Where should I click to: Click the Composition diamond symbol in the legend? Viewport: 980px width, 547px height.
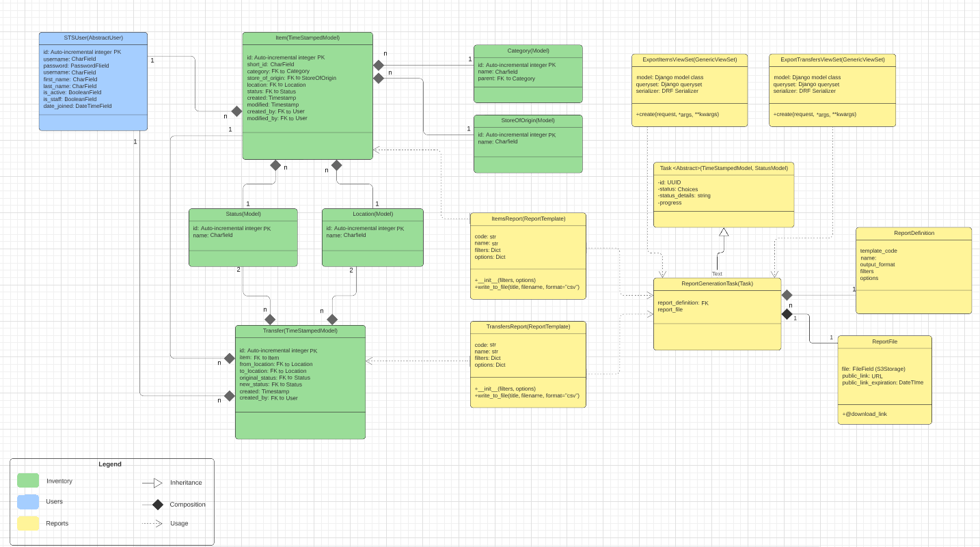click(156, 505)
